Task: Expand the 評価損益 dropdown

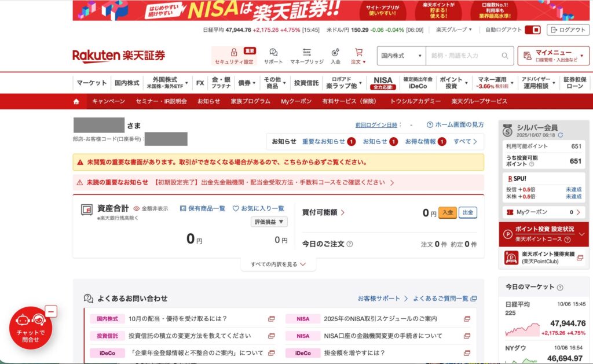Action: point(269,222)
